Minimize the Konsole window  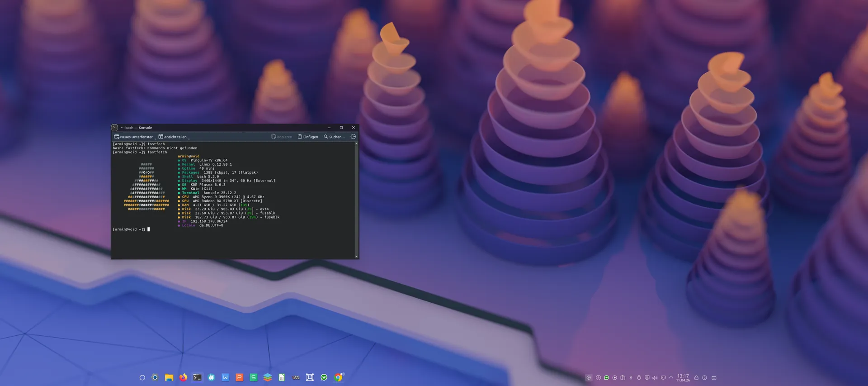329,128
